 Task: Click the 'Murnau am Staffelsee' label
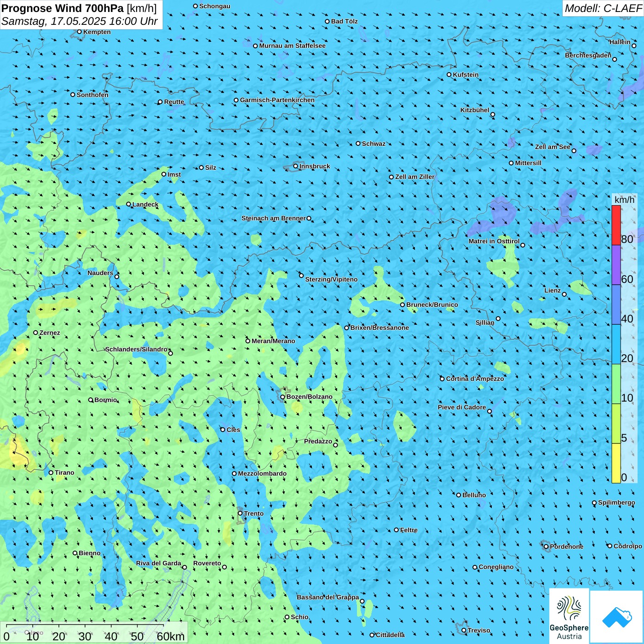click(x=292, y=46)
